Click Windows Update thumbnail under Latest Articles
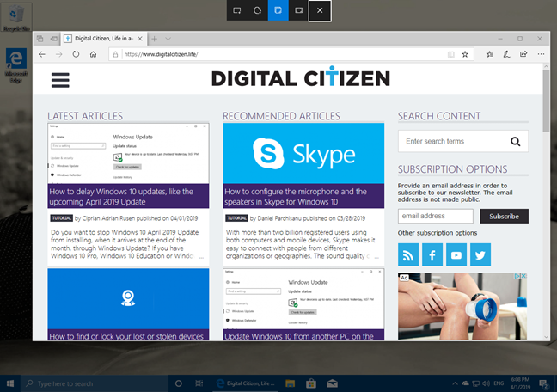 [x=128, y=154]
